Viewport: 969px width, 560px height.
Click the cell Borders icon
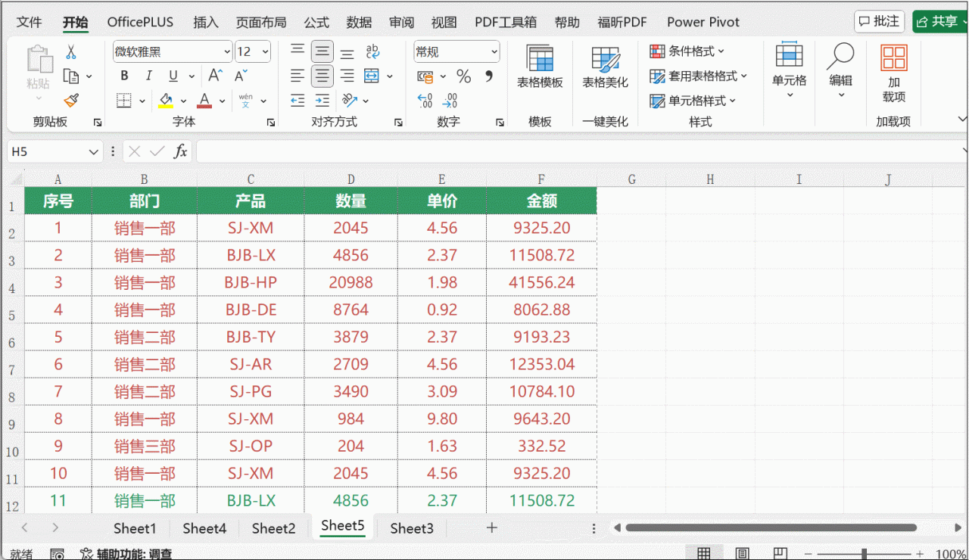(125, 100)
